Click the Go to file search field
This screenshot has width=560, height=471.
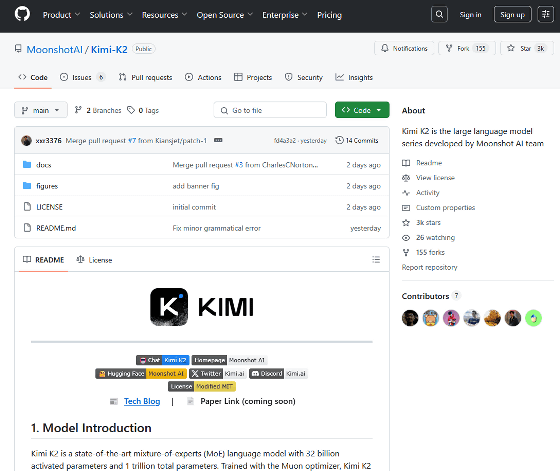[x=270, y=110]
